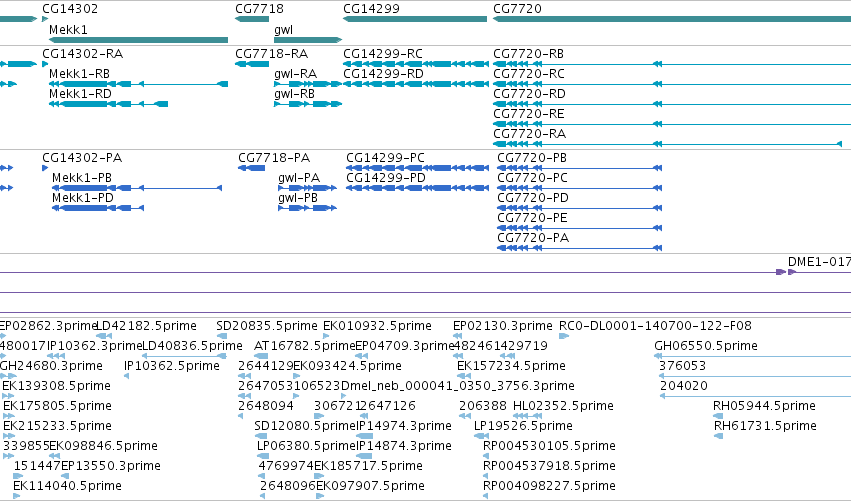Click the DME1-017 purple feature label

(x=819, y=262)
